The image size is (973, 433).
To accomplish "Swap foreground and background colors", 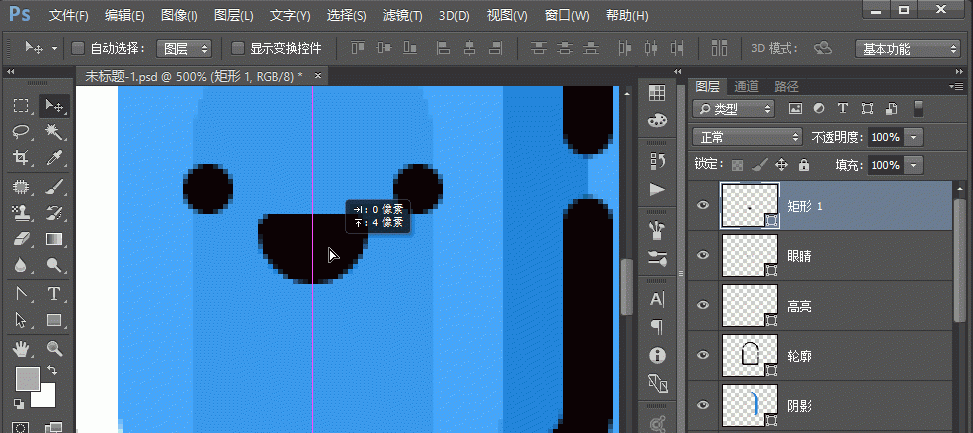I will 51,370.
